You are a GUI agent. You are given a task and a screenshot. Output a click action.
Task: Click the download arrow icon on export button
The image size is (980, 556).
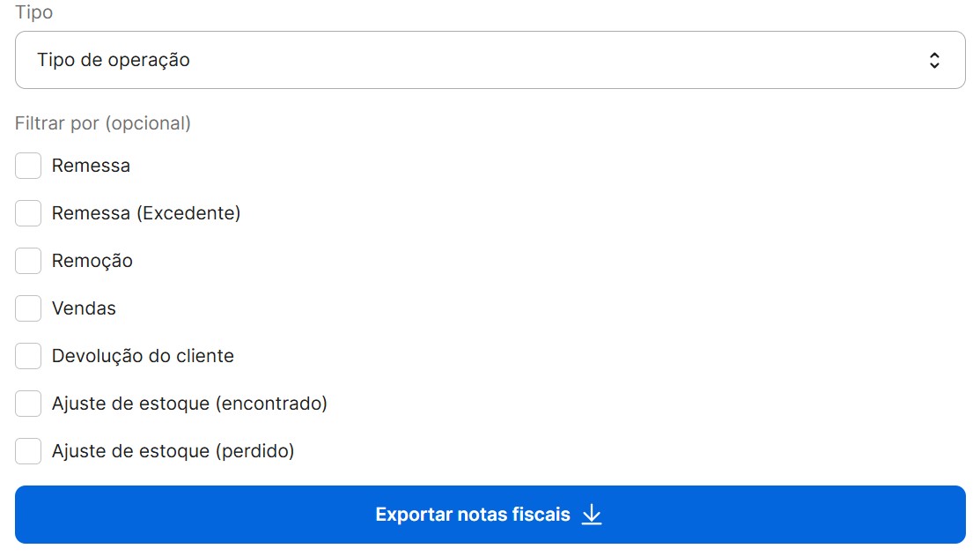pos(592,514)
